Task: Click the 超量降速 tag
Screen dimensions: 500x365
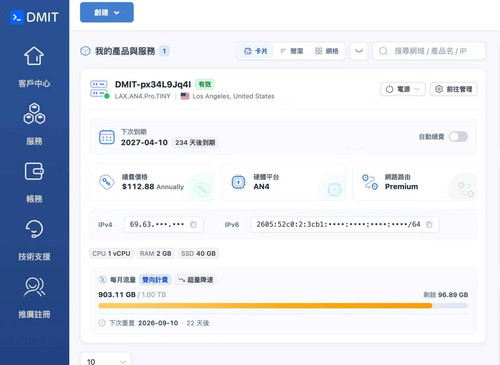Action: coord(196,280)
